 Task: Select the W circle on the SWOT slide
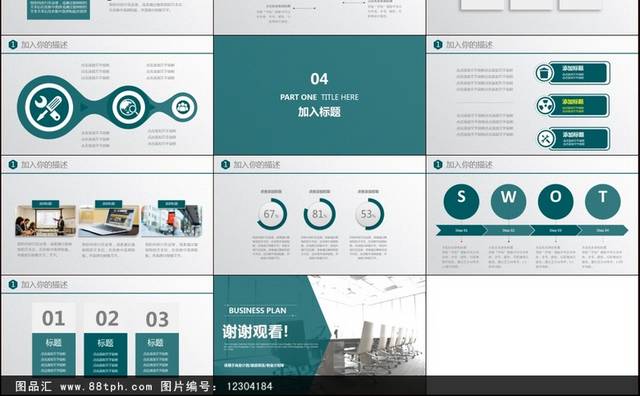pos(508,201)
